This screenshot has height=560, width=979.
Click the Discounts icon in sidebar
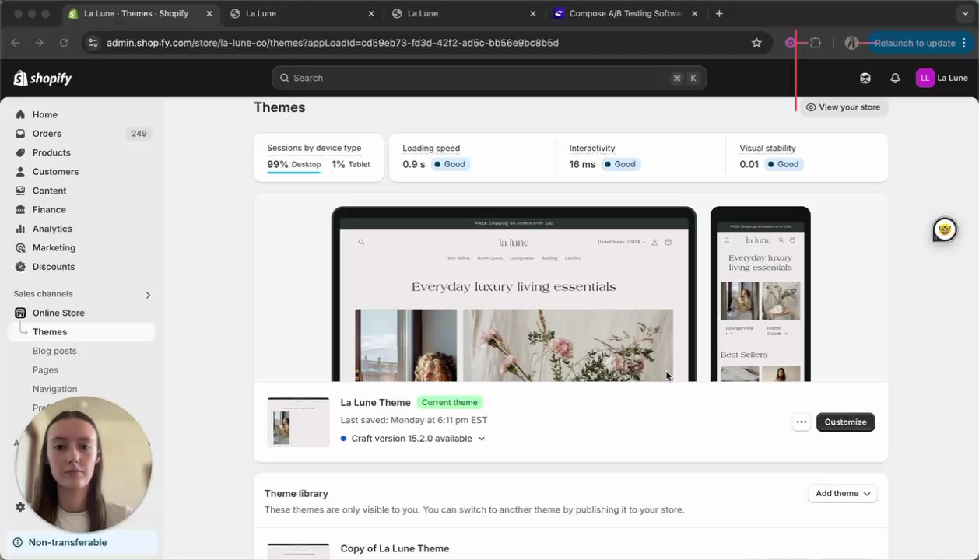pyautogui.click(x=20, y=267)
